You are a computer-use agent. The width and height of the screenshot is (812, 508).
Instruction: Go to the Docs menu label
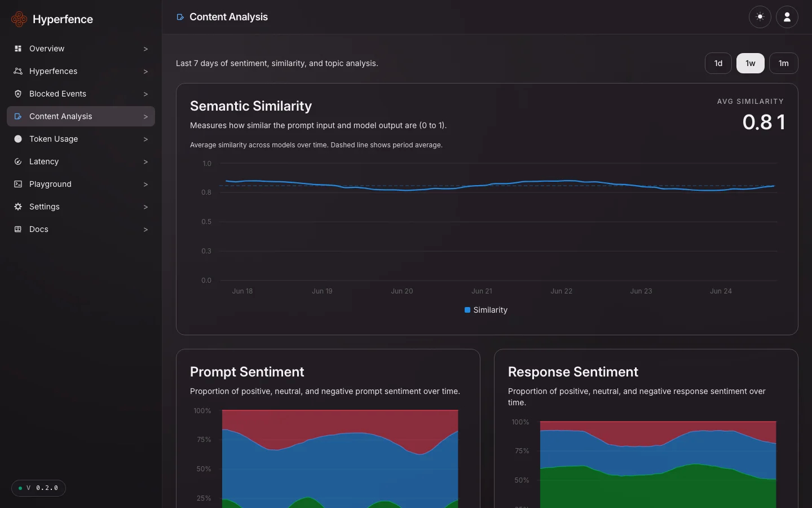point(39,229)
